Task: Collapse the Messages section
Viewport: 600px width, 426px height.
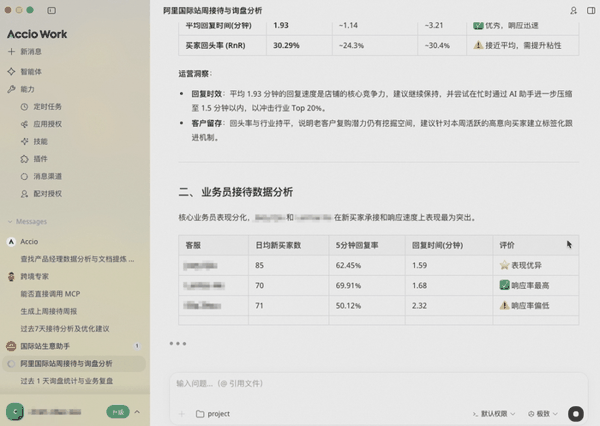Action: point(10,221)
